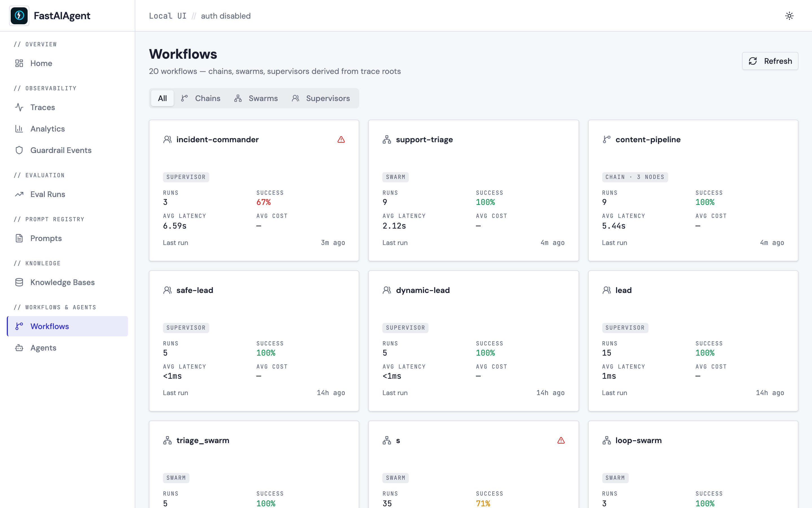Click the supervisor icon beside lead
The width and height of the screenshot is (812, 508).
606,290
